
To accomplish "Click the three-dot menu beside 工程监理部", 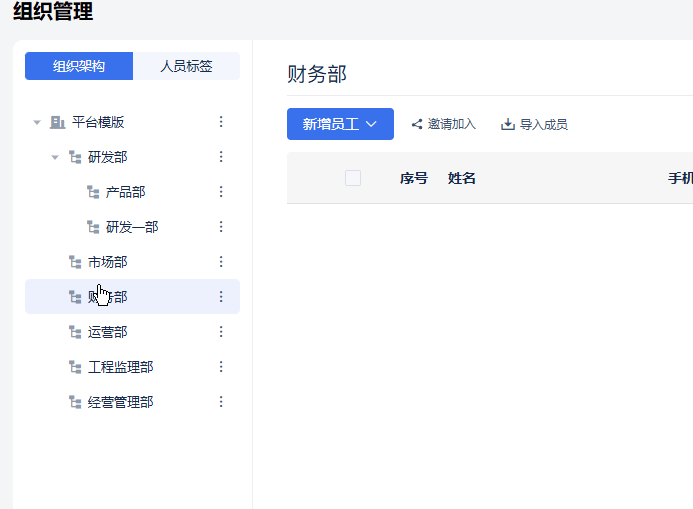I will pyautogui.click(x=221, y=367).
